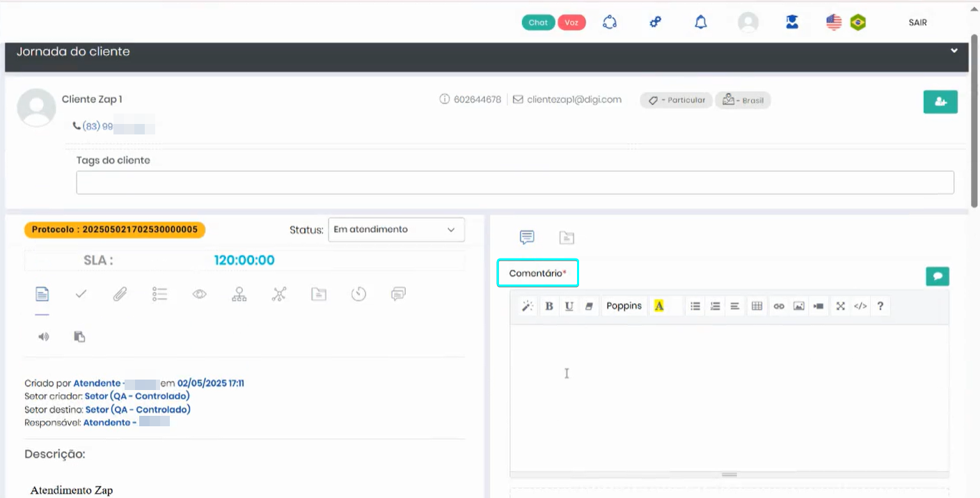Select the comment bubble tab above Comentário
Image resolution: width=980 pixels, height=498 pixels.
click(527, 238)
